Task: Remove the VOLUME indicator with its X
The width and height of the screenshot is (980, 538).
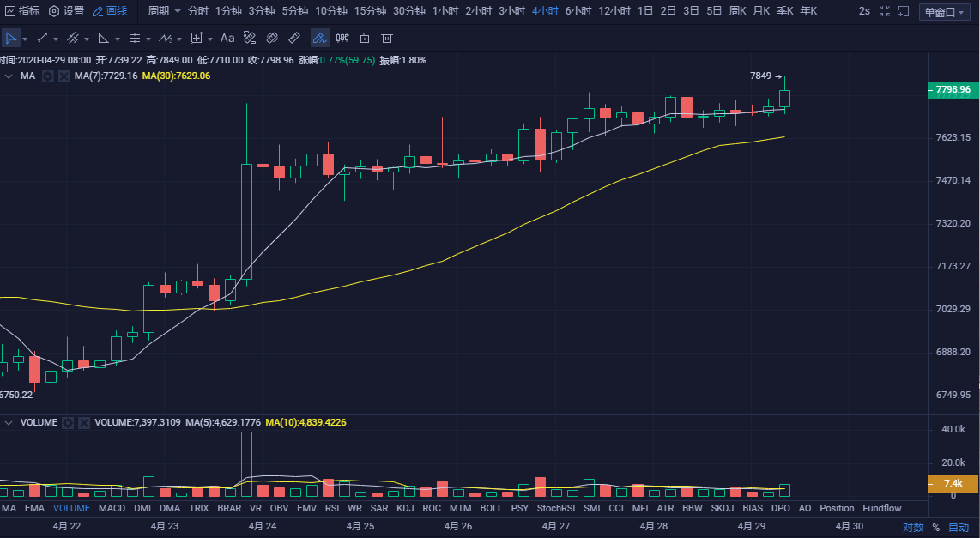Action: coord(84,423)
